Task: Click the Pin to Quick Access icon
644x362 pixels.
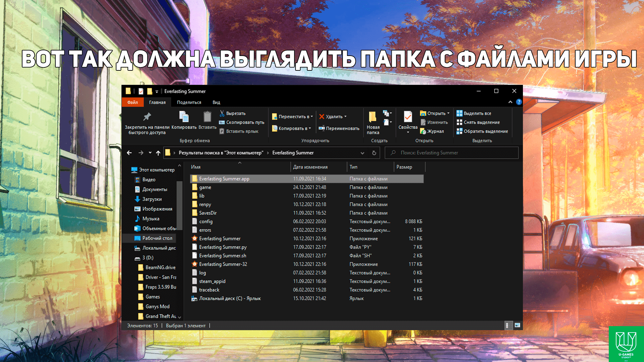Action: pos(147,117)
